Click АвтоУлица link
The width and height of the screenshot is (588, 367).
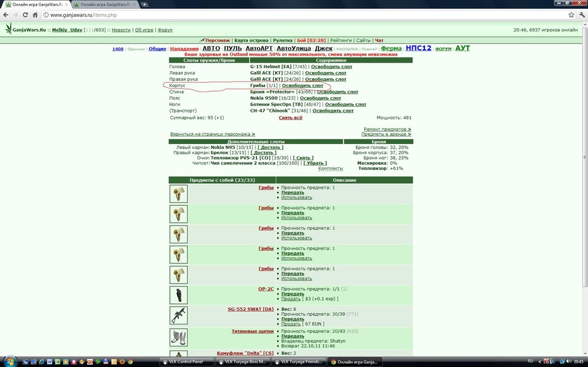(293, 48)
